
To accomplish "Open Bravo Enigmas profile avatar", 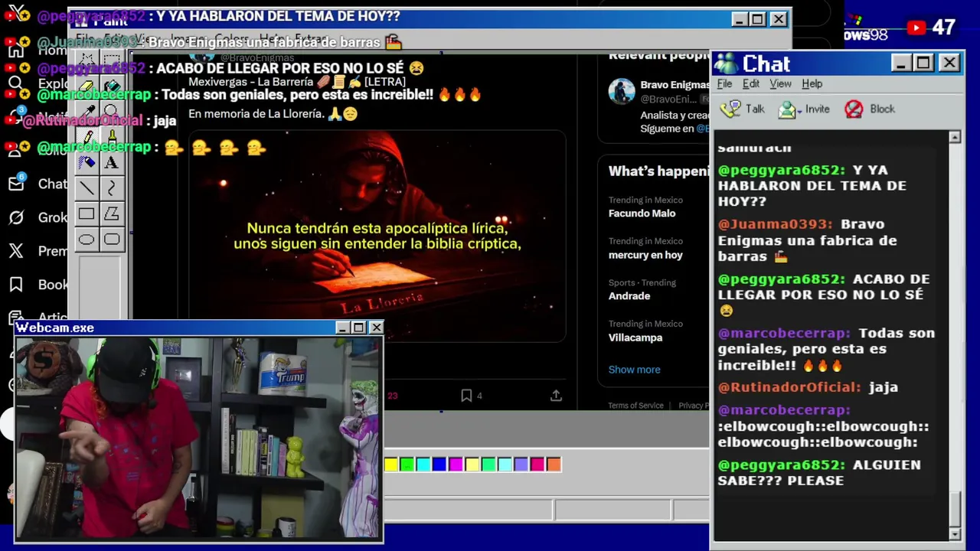I will (x=622, y=91).
